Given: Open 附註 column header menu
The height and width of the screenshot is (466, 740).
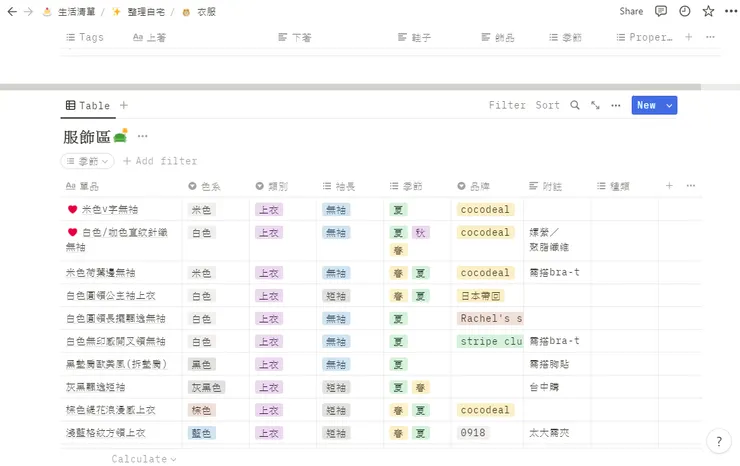Looking at the screenshot, I should [546, 186].
